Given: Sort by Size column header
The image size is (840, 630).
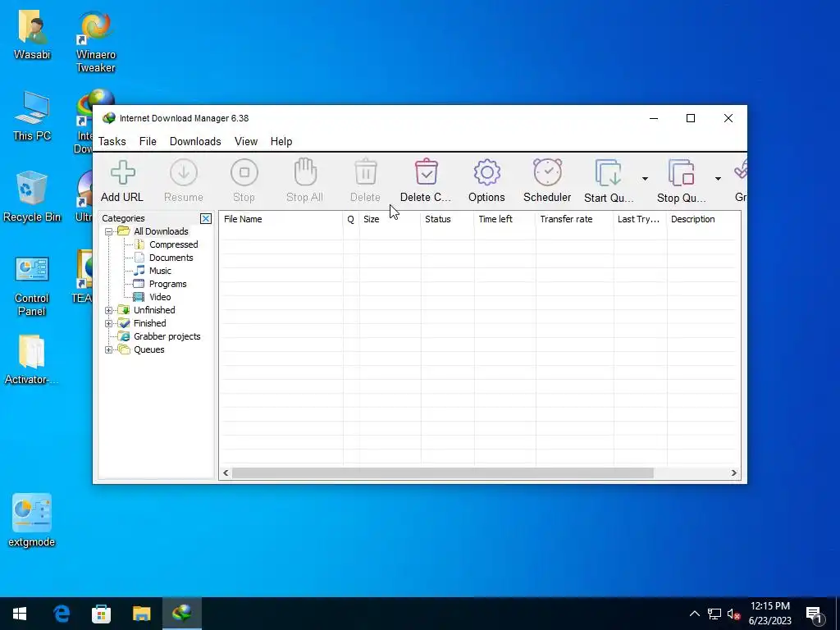Looking at the screenshot, I should (x=390, y=219).
